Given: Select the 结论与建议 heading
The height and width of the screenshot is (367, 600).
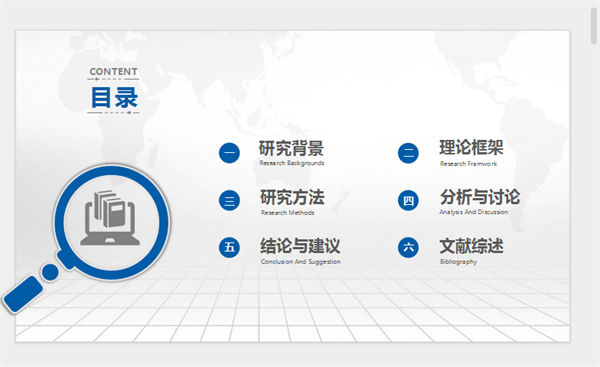Looking at the screenshot, I should click(300, 246).
